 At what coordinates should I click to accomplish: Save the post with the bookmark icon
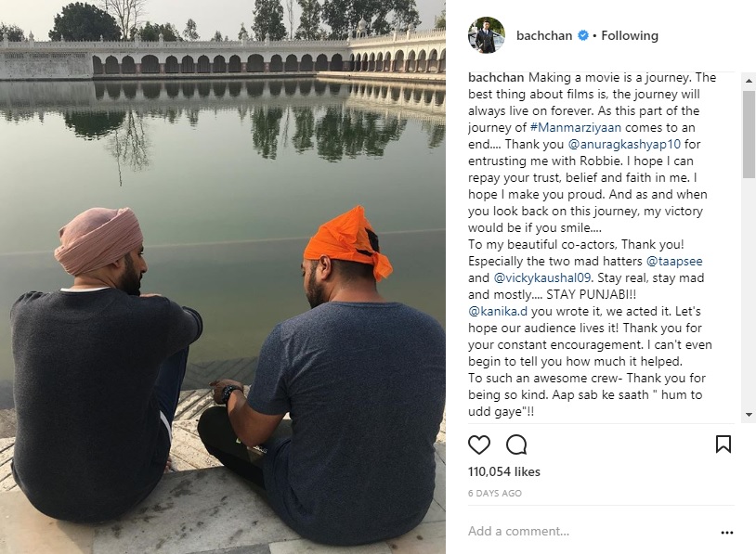click(723, 444)
